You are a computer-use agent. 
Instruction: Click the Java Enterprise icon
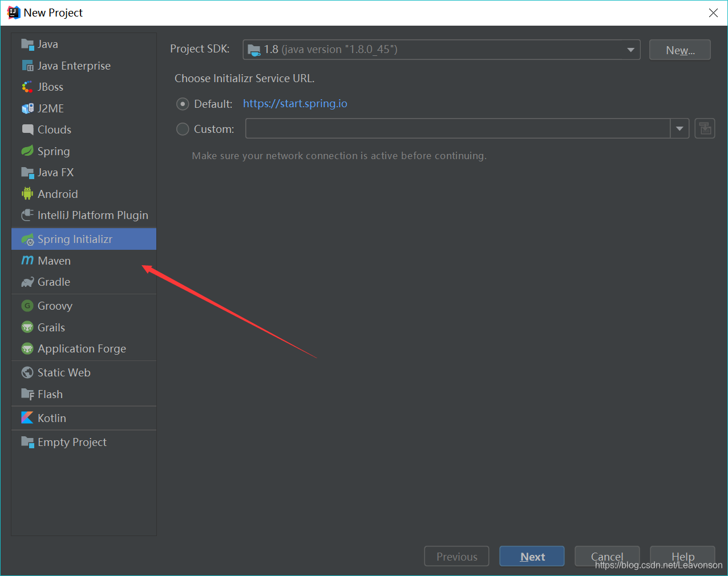[27, 66]
